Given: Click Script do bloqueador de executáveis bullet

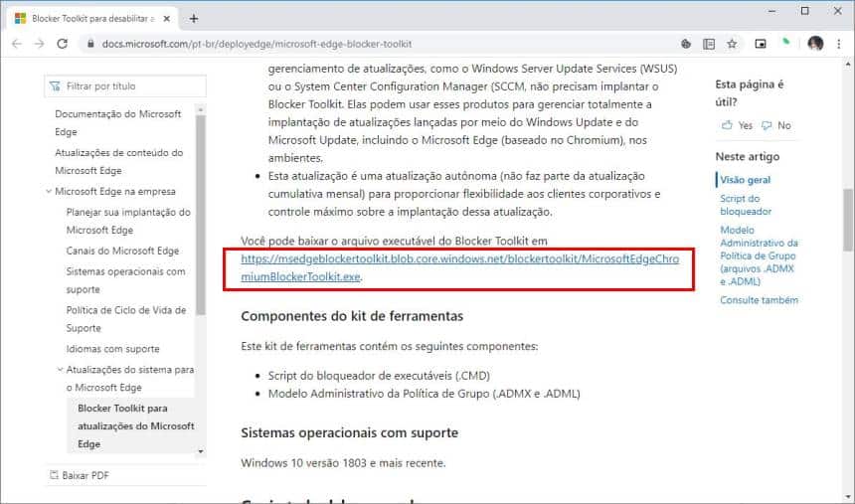Looking at the screenshot, I should point(379,376).
